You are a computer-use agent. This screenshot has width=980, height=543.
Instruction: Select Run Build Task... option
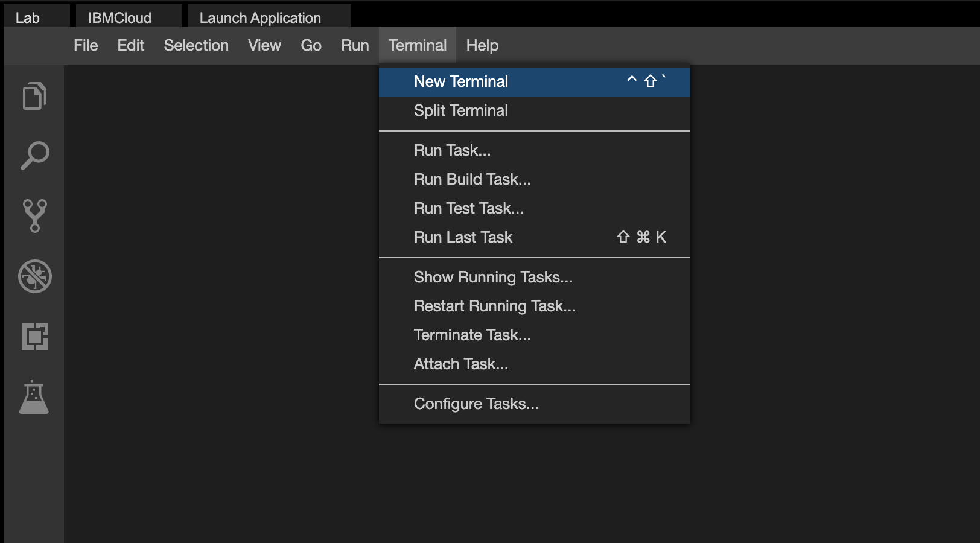point(472,179)
